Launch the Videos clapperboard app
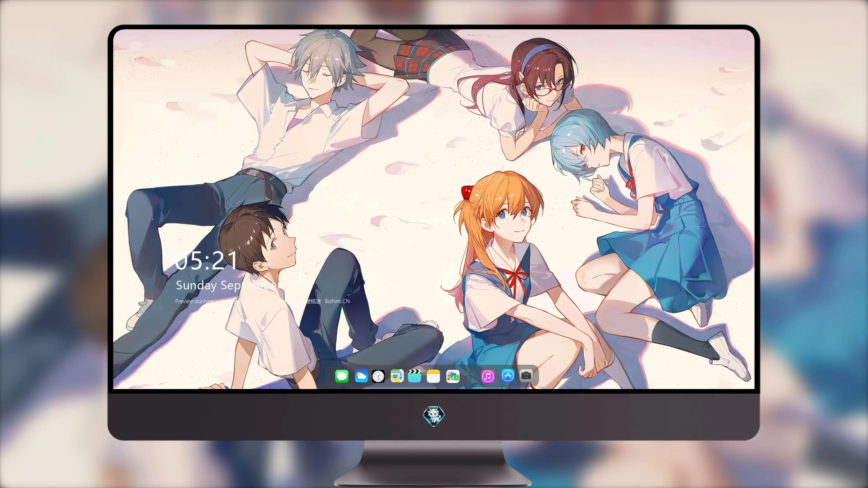This screenshot has height=488, width=868. (x=415, y=376)
